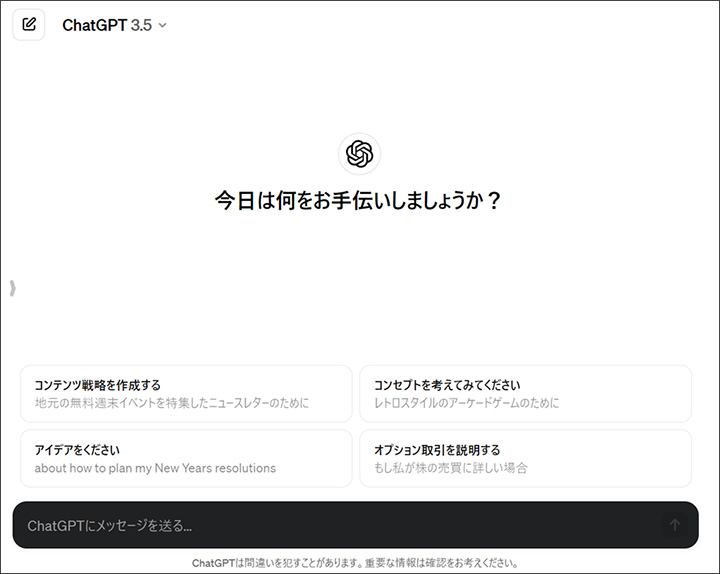Click the 今日は何をお手伝いしましょうか？ heading
720x574 pixels.
point(358,201)
